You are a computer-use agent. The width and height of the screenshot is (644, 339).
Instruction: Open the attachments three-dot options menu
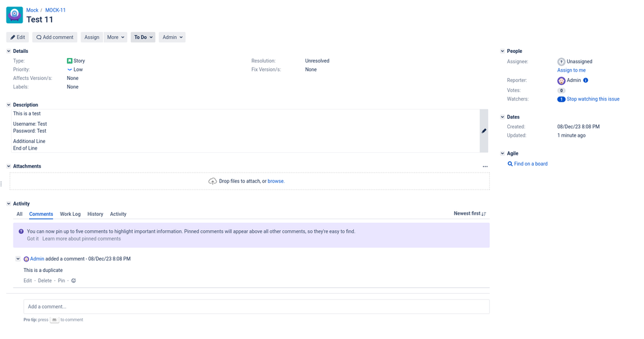(x=485, y=166)
